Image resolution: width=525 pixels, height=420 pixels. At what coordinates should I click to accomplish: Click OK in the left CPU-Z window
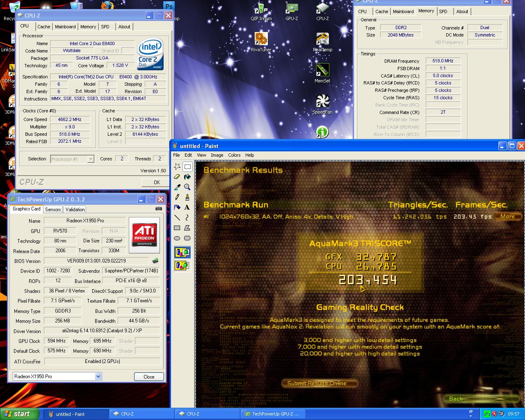click(157, 182)
